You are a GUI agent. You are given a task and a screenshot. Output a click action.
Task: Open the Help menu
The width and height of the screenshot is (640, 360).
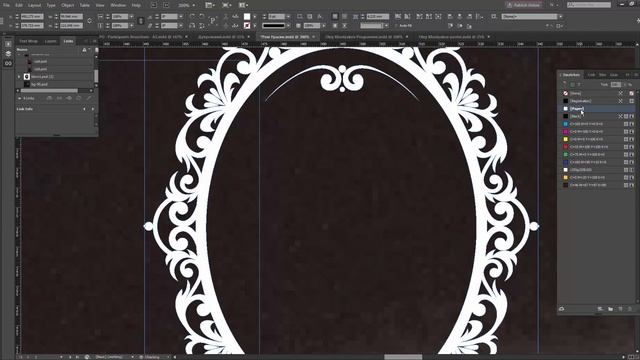point(136,5)
